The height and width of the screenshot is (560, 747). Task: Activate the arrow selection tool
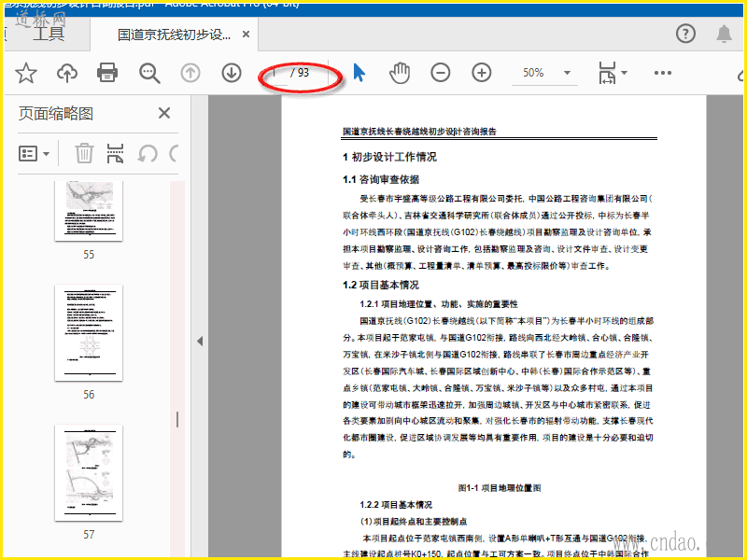pyautogui.click(x=359, y=73)
